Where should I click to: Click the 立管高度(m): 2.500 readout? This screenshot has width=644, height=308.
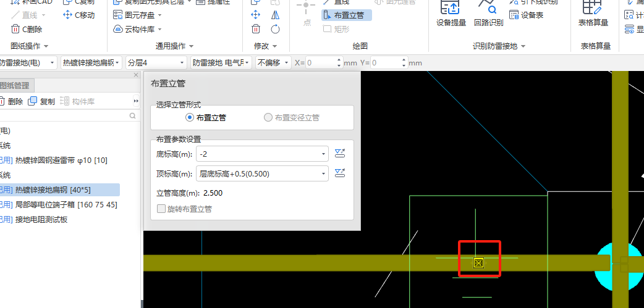coord(189,193)
